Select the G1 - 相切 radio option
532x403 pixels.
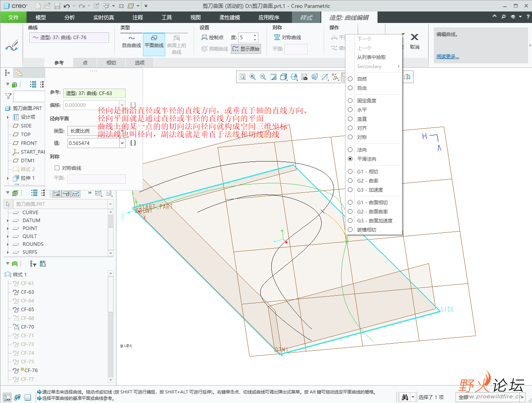coord(350,171)
